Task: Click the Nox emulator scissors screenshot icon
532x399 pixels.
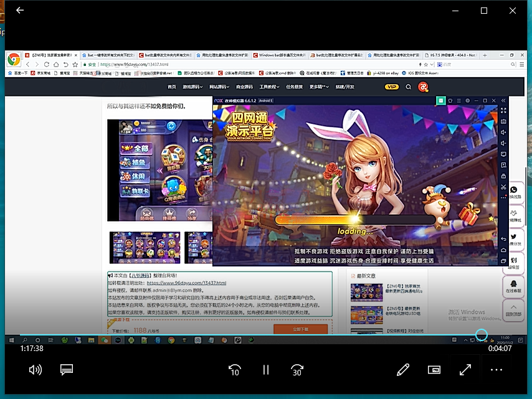Action: tap(503, 187)
